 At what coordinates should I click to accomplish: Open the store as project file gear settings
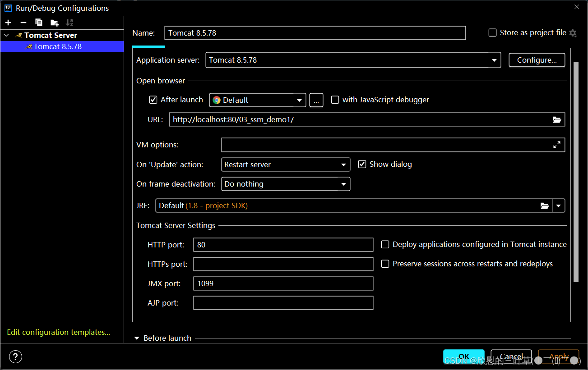[573, 33]
